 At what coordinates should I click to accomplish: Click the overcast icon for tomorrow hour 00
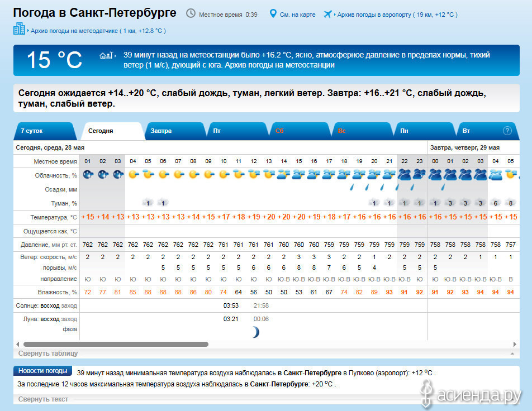click(435, 175)
